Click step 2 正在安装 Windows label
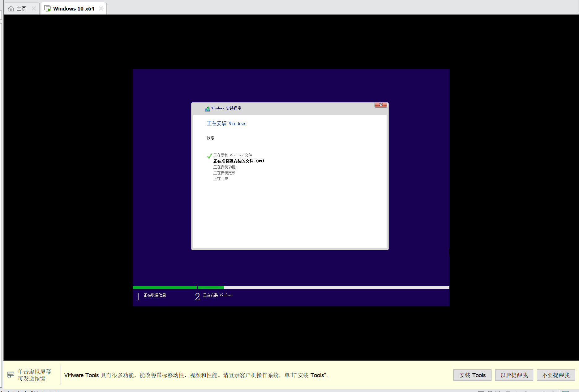 pos(218,295)
